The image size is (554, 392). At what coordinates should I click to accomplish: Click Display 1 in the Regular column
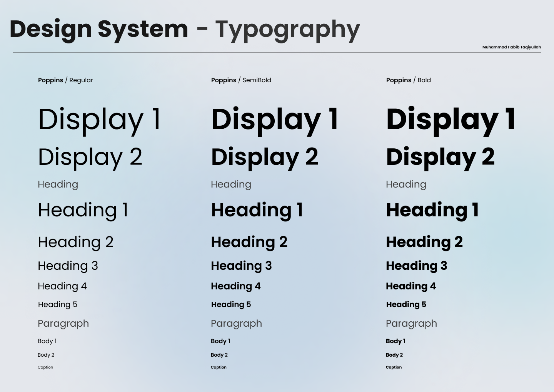point(99,120)
